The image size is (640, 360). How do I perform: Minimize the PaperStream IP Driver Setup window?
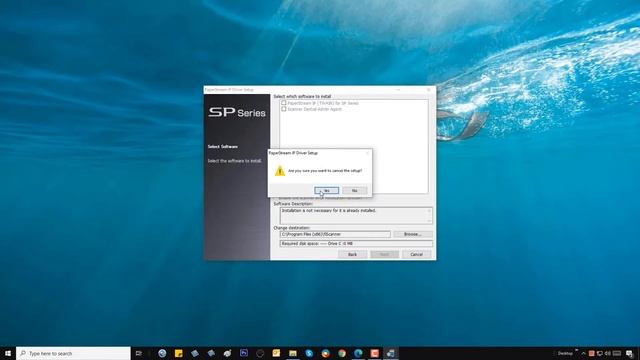(398, 89)
